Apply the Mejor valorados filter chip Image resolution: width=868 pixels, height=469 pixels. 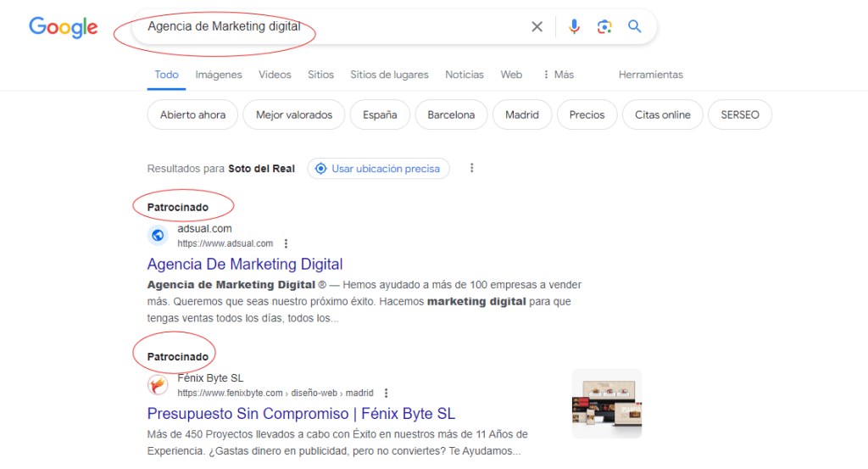coord(294,114)
